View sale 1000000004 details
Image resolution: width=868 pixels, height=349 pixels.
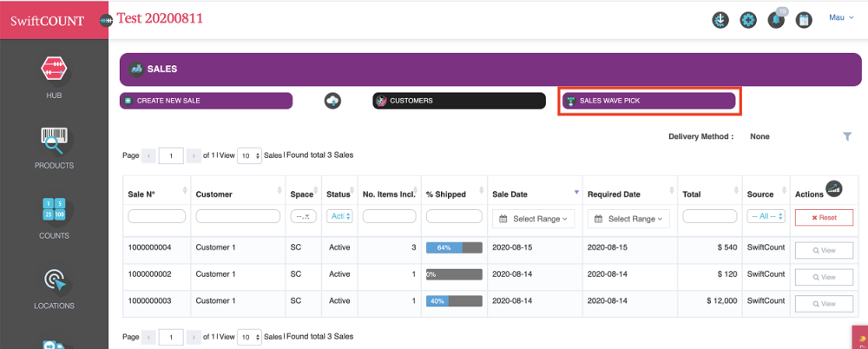tap(824, 250)
